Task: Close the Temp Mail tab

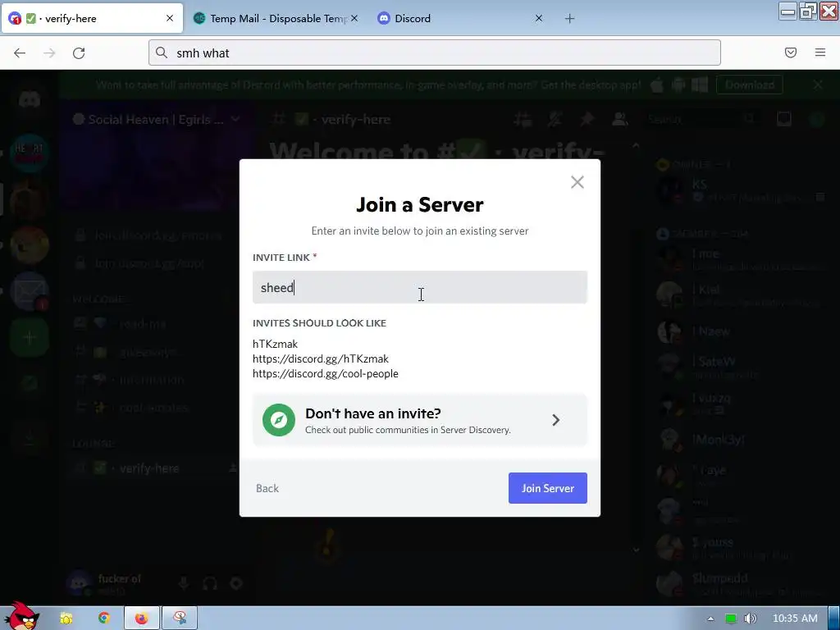Action: [354, 18]
